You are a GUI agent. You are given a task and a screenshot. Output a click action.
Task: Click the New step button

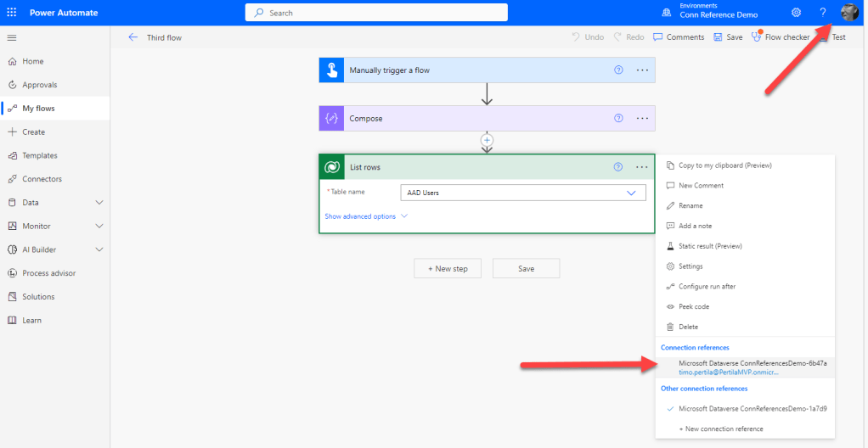pos(448,269)
